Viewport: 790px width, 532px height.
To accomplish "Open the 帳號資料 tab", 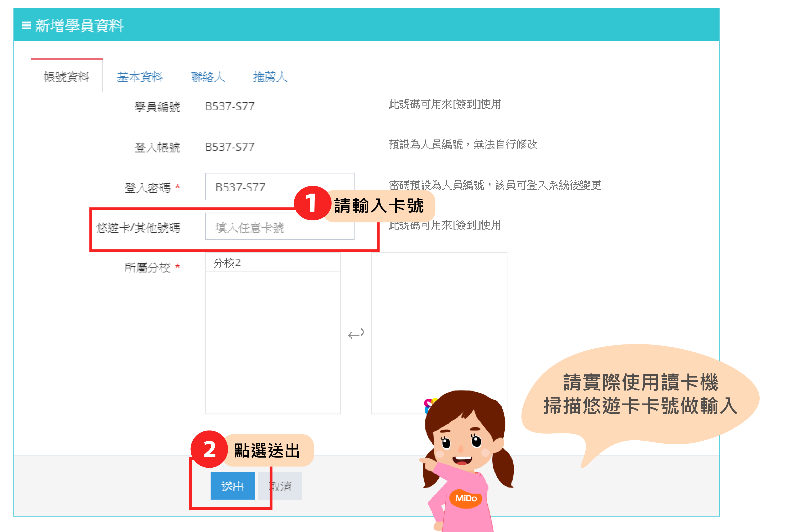I will point(66,77).
